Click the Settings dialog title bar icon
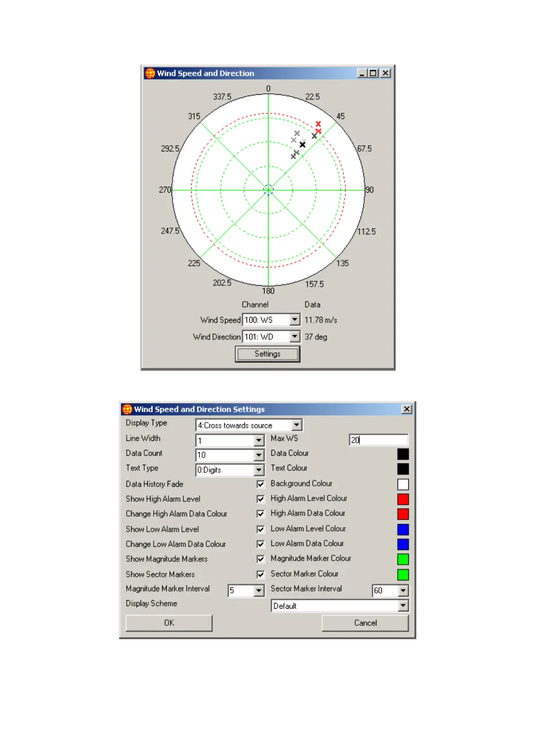 click(x=128, y=409)
